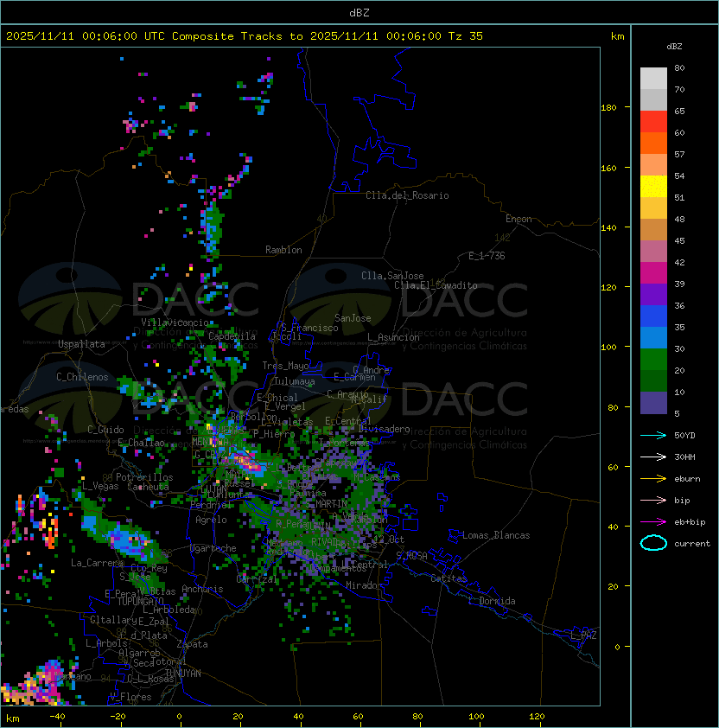Pick the slate purple bottom band in dBZ scale
This screenshot has width=719, height=728.
click(653, 403)
